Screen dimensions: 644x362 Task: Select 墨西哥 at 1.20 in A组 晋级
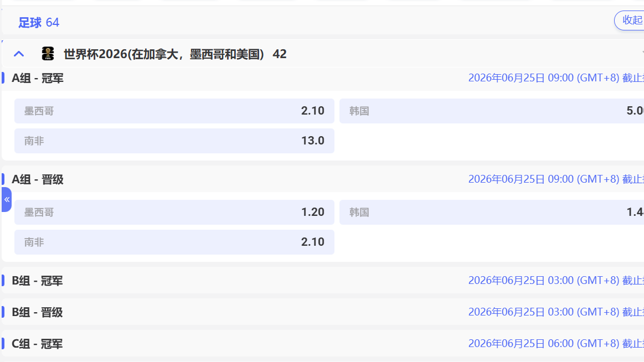(x=174, y=212)
